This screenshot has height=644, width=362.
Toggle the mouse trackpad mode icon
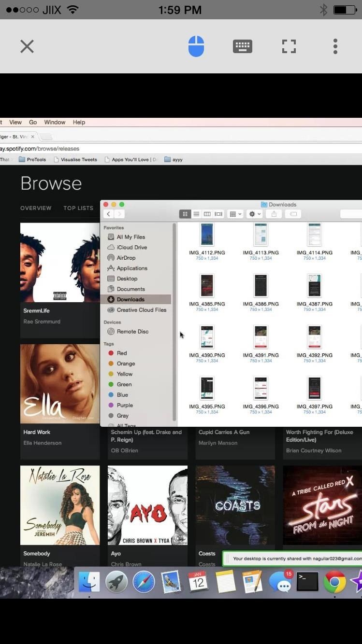(x=196, y=46)
